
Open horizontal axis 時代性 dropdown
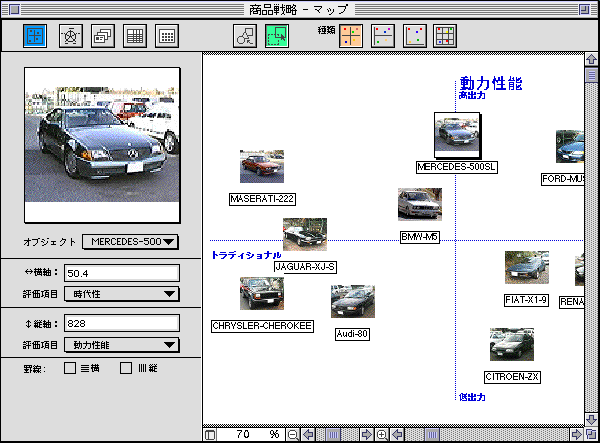(x=122, y=294)
